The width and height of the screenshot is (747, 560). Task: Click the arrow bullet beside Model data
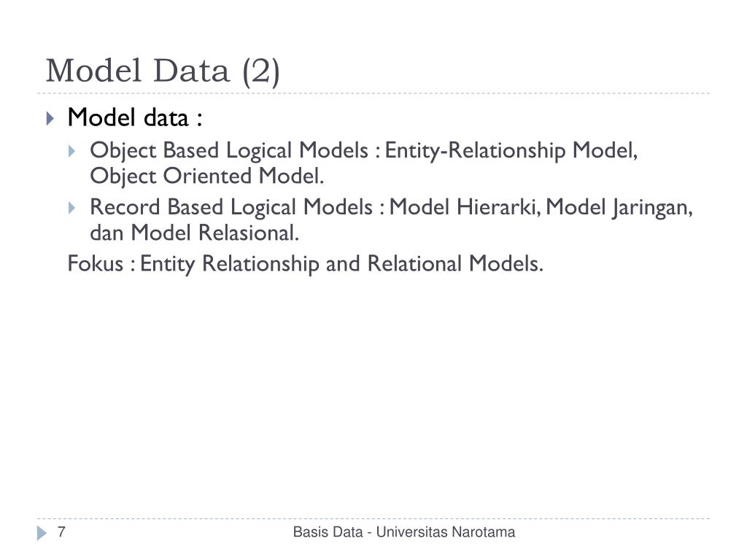[50, 118]
